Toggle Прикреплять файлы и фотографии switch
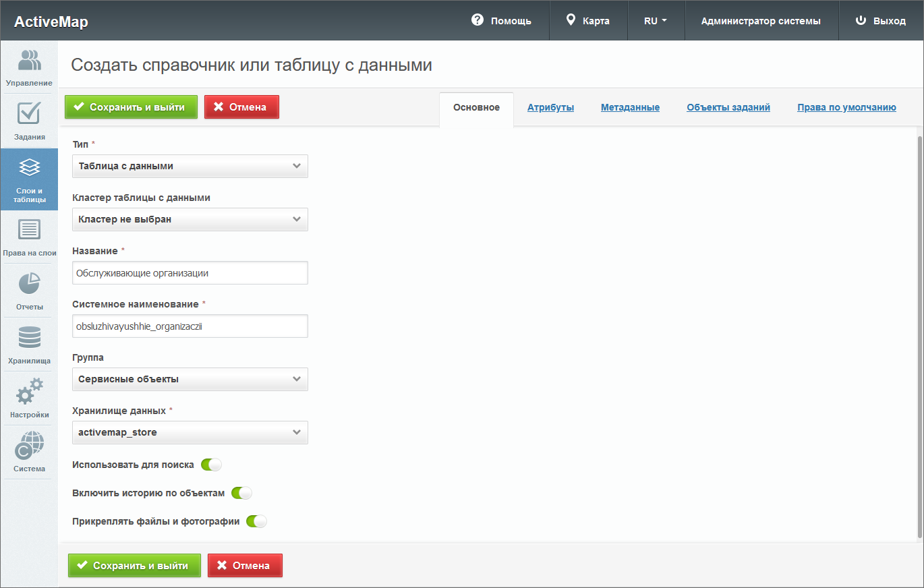Viewport: 924px width, 588px height. click(x=256, y=521)
